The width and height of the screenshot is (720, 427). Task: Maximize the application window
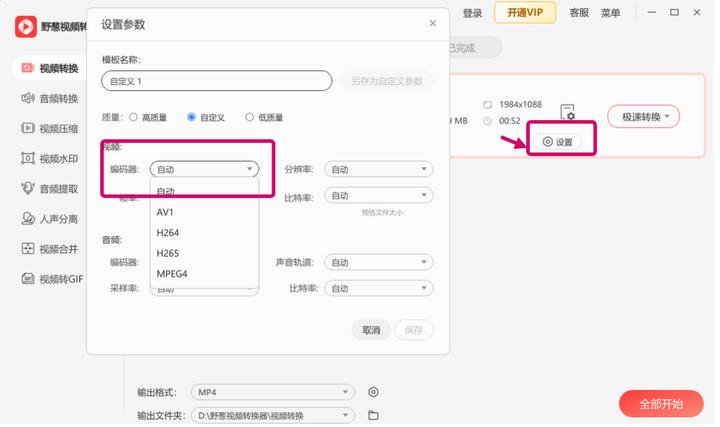[674, 12]
